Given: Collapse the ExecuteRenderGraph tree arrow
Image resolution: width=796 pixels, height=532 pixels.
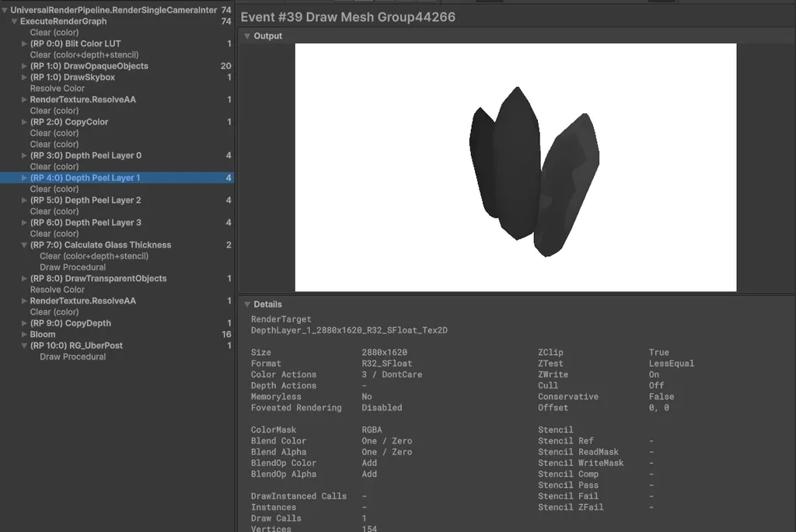Looking at the screenshot, I should (x=14, y=22).
